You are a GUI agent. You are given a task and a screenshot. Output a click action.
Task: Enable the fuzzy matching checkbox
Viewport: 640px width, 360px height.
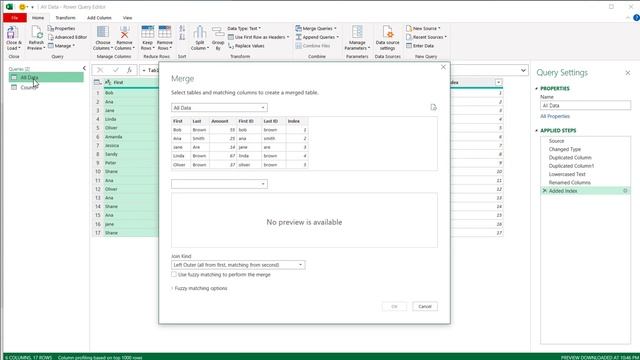coord(174,275)
